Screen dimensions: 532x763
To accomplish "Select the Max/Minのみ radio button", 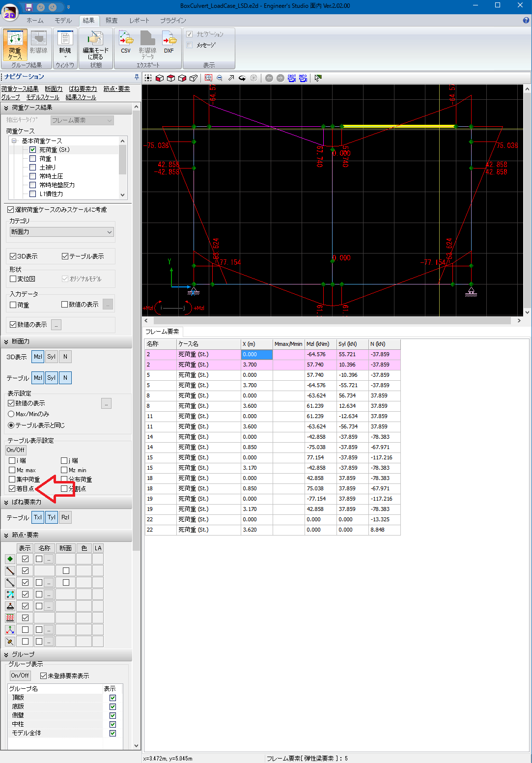I will (x=11, y=414).
